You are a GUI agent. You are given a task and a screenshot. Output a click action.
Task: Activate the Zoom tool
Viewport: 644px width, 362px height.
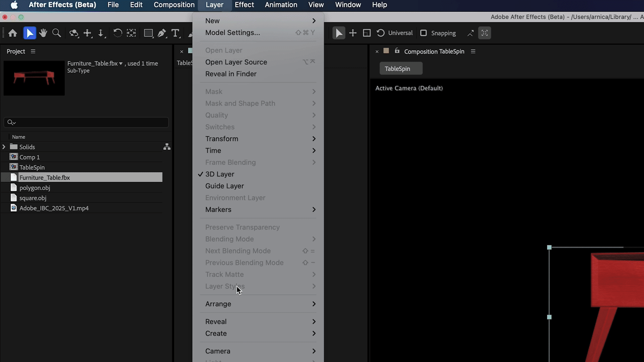56,33
